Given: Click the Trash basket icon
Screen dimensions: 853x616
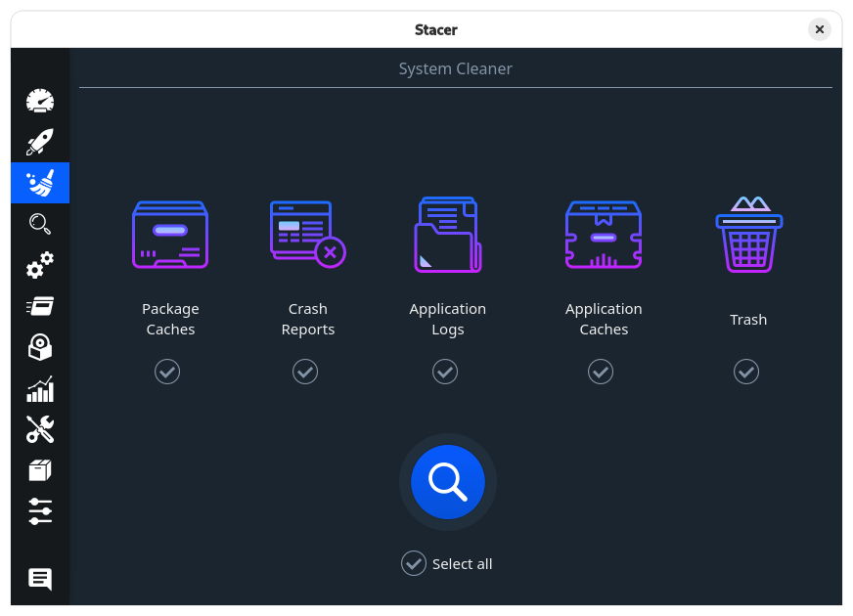Looking at the screenshot, I should click(749, 235).
